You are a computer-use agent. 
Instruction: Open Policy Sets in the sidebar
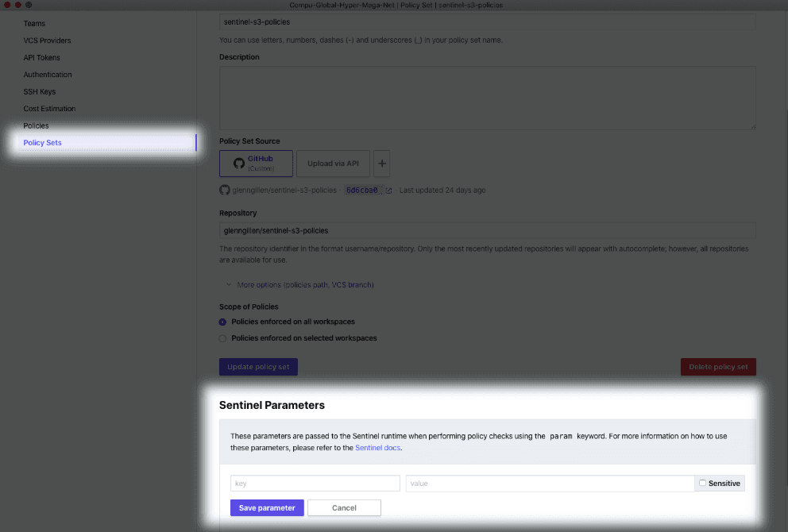tap(43, 143)
